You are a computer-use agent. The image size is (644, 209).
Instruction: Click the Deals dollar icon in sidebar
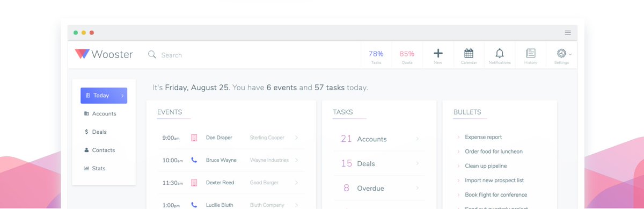pyautogui.click(x=86, y=132)
